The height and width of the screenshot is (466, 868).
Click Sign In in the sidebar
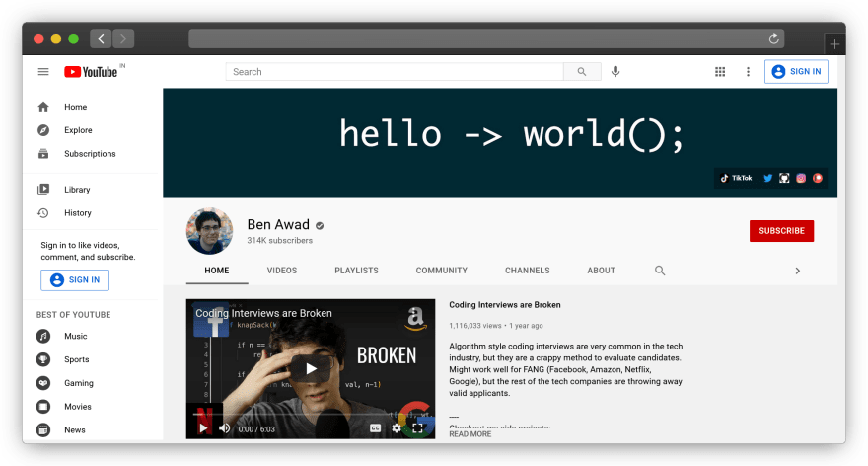click(x=75, y=280)
